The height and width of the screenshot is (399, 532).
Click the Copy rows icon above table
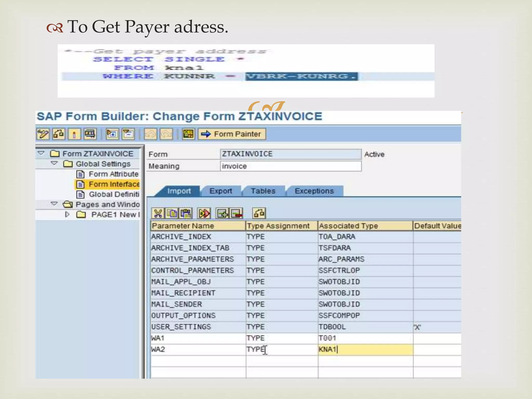(x=172, y=214)
